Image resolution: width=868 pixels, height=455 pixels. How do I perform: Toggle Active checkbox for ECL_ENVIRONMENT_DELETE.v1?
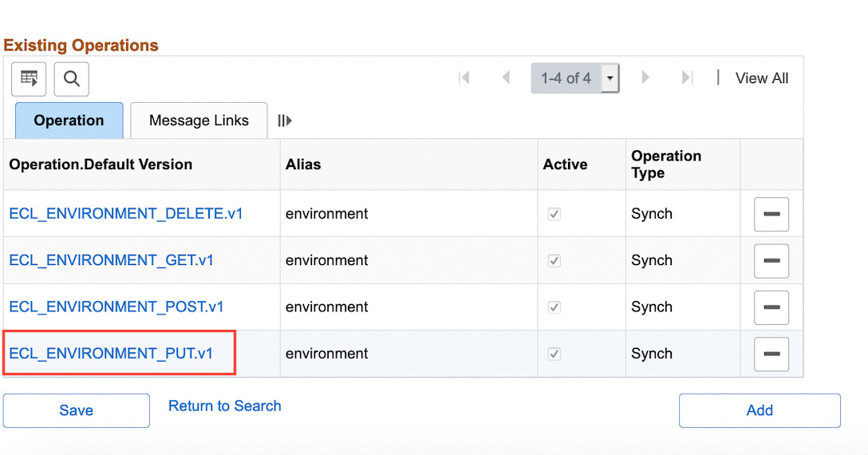(554, 214)
